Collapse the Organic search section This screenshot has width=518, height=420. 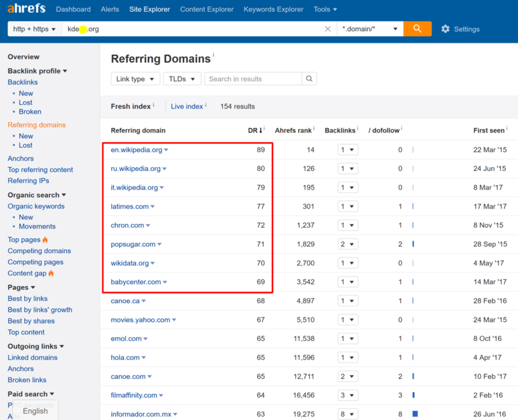[x=37, y=195]
